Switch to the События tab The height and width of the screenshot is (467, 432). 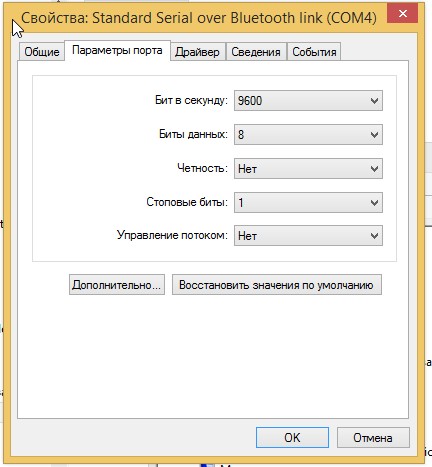(314, 52)
